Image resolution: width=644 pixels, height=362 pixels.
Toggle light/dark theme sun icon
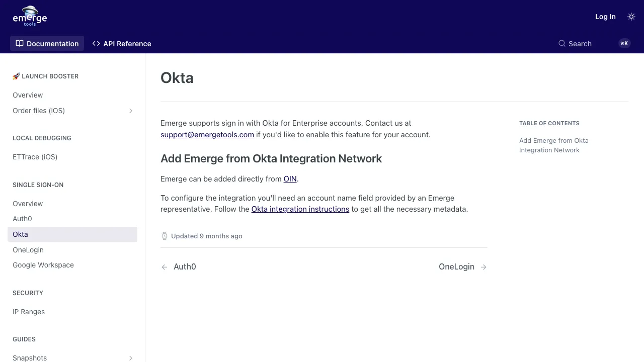coord(631,17)
